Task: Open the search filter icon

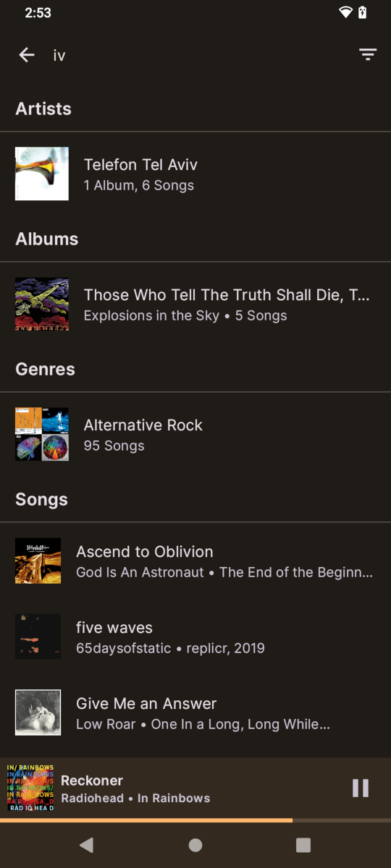Action: coord(368,55)
